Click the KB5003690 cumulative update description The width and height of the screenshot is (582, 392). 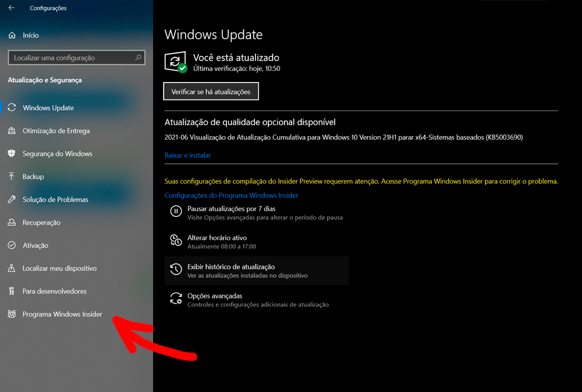[343, 137]
